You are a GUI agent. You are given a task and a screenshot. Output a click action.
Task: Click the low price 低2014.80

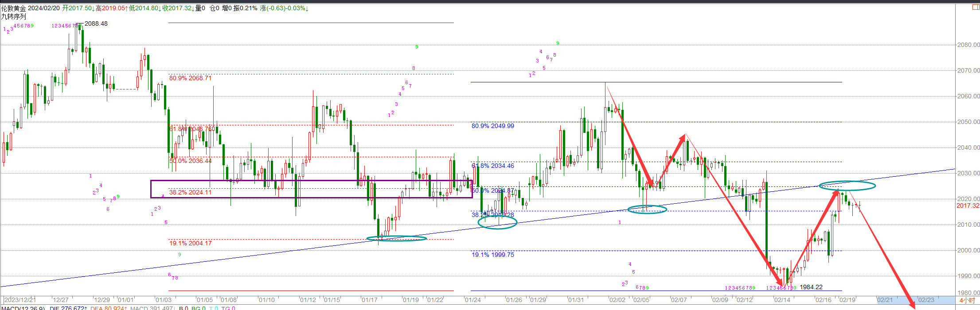145,8
